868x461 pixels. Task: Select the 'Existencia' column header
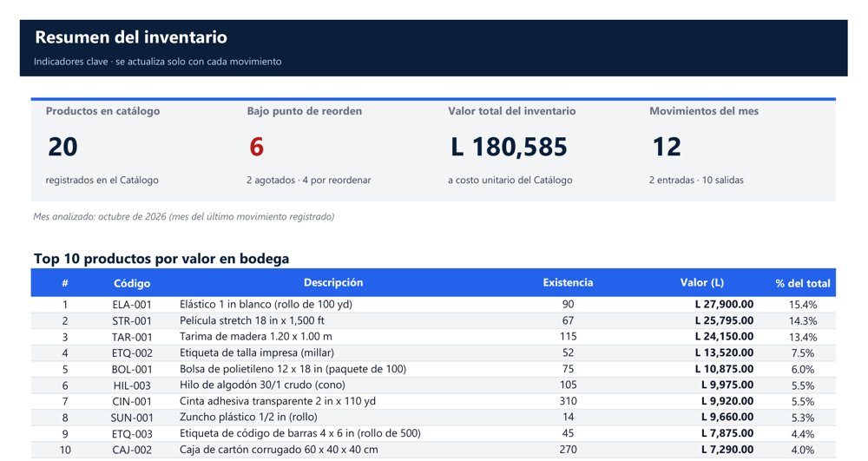click(568, 282)
